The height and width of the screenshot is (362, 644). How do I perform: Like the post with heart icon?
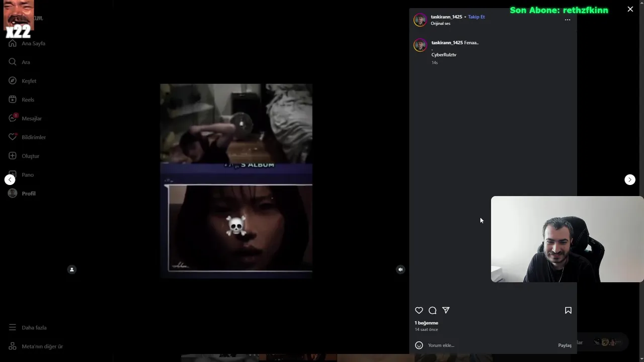[419, 310]
